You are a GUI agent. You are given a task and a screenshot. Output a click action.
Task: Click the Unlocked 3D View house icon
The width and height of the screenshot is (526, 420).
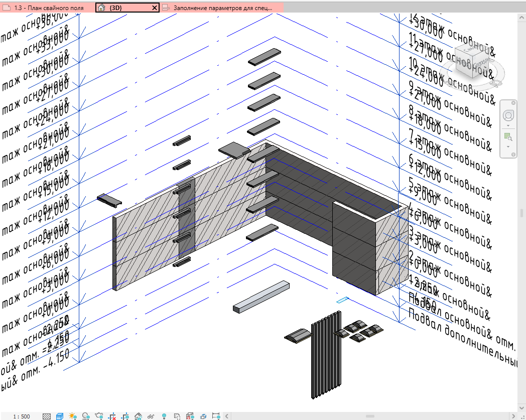138,416
